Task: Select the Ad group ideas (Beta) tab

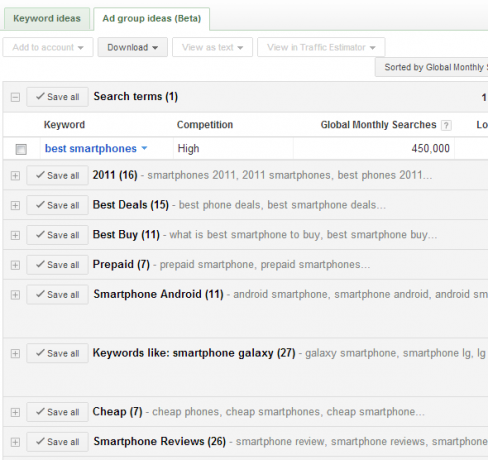Action: coord(152,18)
